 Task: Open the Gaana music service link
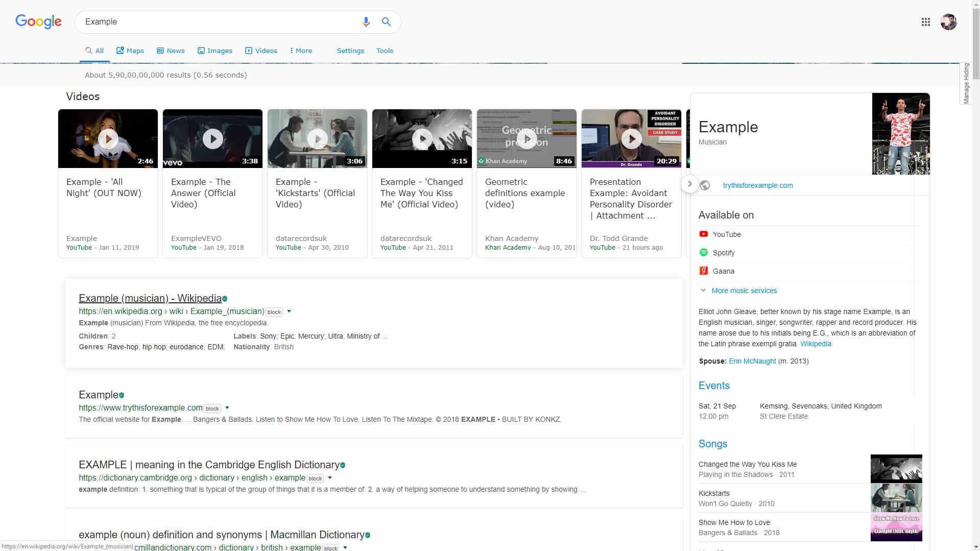click(x=724, y=271)
